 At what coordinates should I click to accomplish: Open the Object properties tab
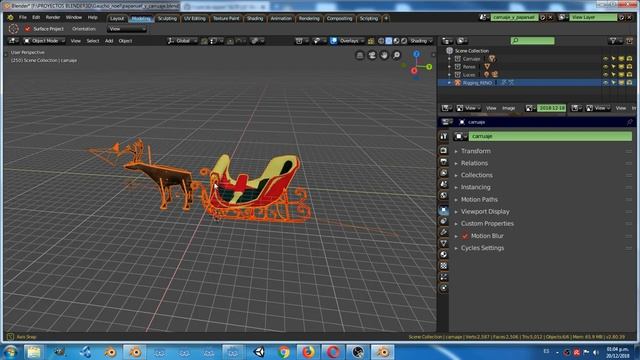(444, 210)
